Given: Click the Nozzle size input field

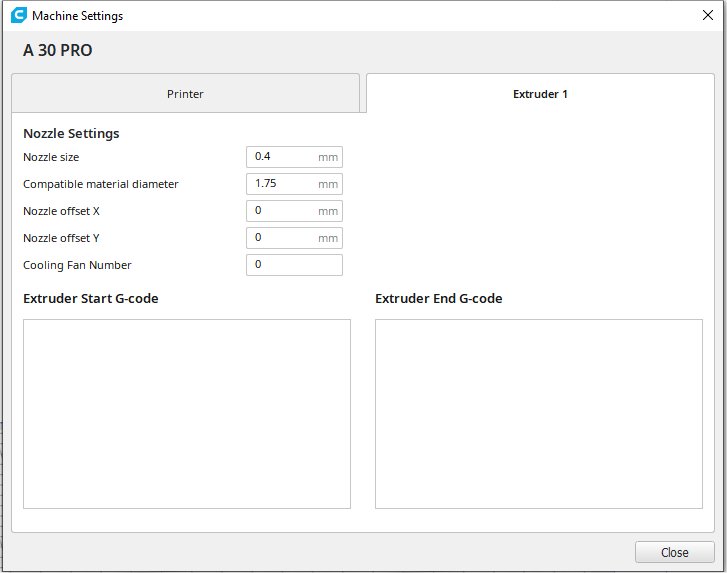Looking at the screenshot, I should [294, 157].
